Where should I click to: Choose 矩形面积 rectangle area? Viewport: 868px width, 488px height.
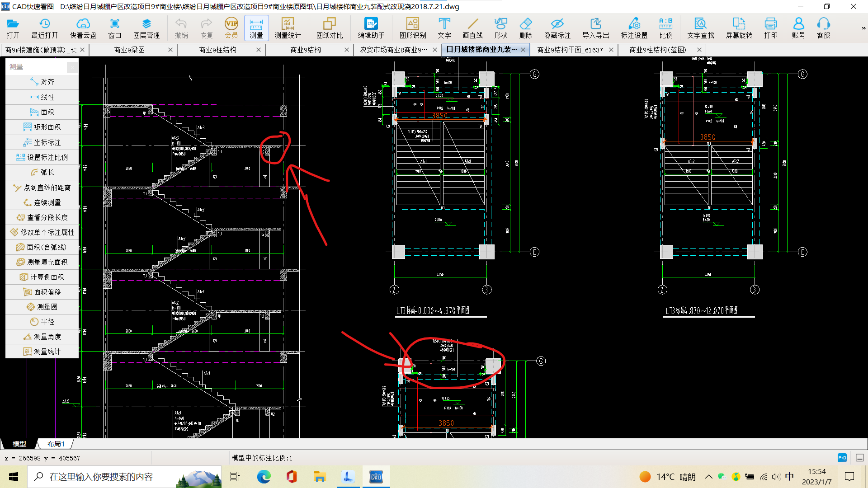pos(42,127)
